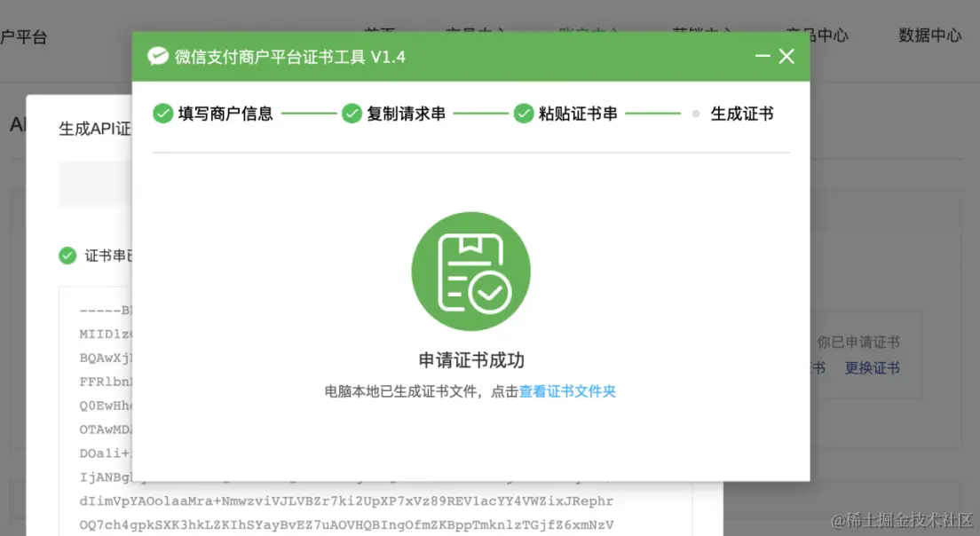Click the 申请证书成功 heading text
This screenshot has width=980, height=536.
pos(471,360)
